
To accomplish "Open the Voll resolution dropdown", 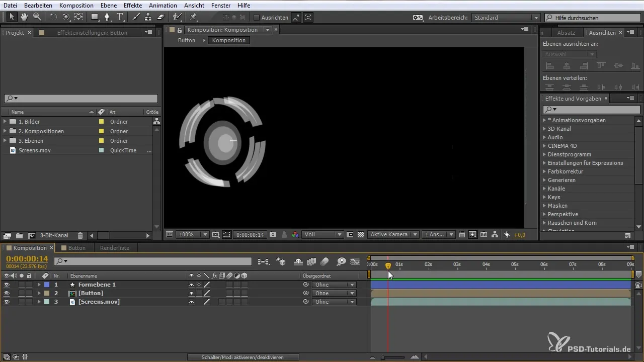I will (323, 235).
